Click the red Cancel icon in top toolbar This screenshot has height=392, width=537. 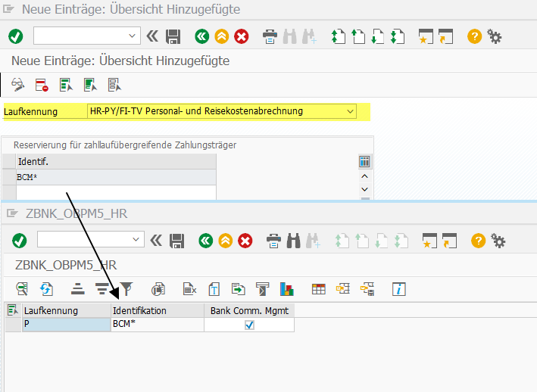242,36
